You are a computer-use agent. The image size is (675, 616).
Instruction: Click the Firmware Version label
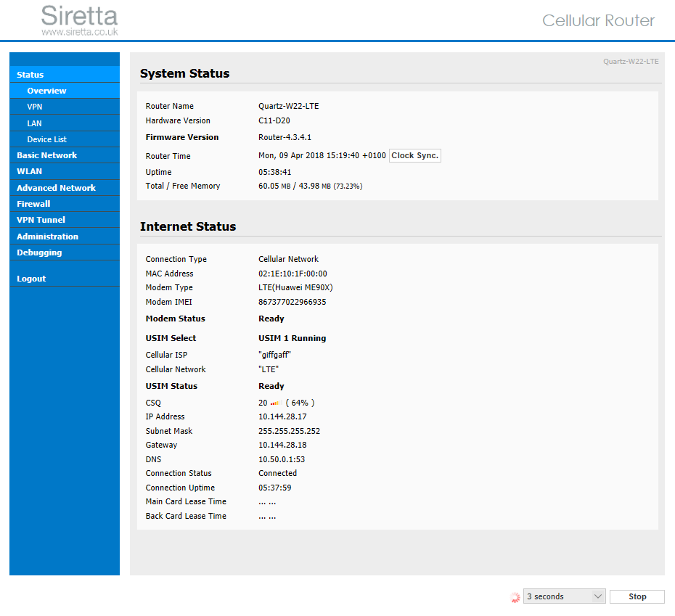182,137
